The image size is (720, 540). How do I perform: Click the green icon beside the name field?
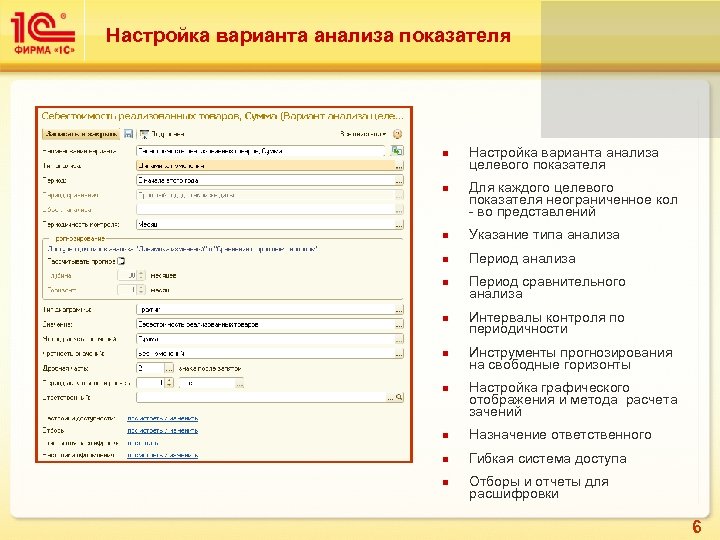[397, 151]
